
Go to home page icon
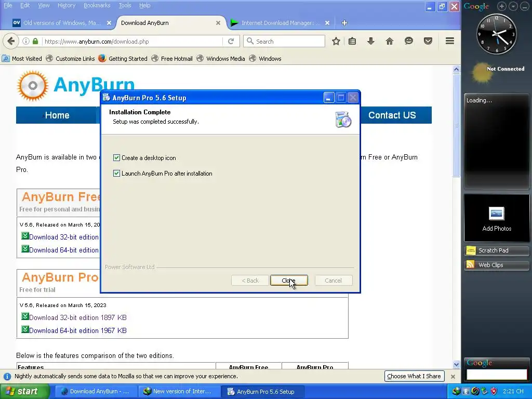(x=390, y=42)
